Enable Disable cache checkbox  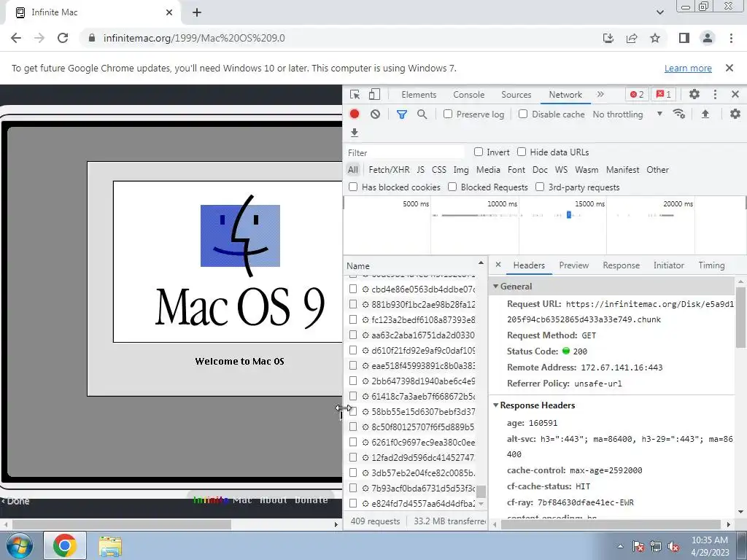pyautogui.click(x=523, y=114)
